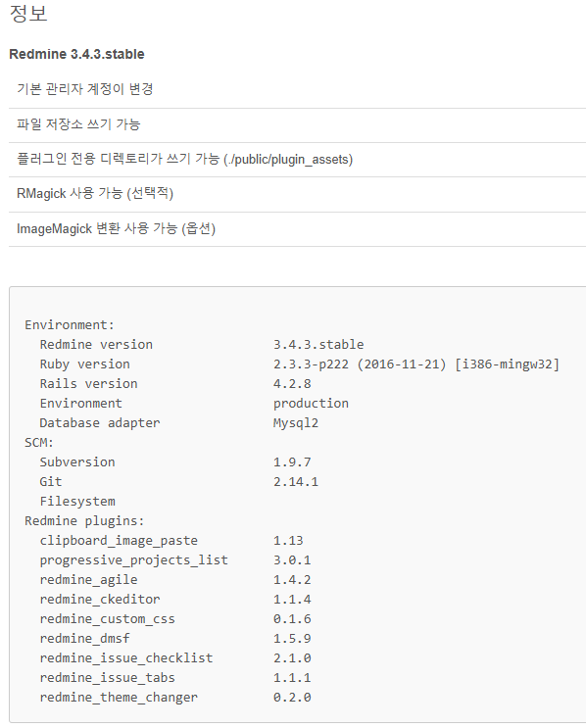Select the 1.4.2 version value
The image size is (586, 728).
click(x=292, y=579)
